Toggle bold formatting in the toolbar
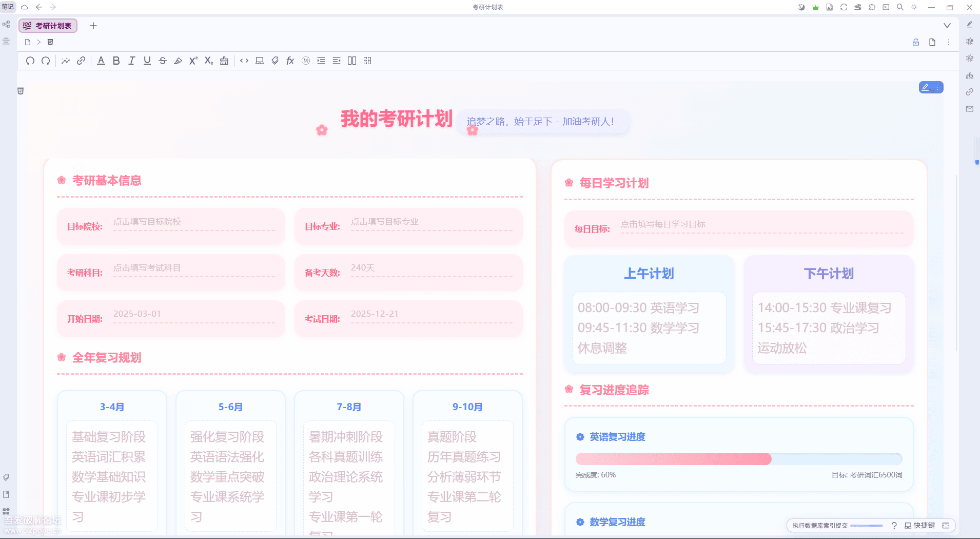 click(116, 61)
